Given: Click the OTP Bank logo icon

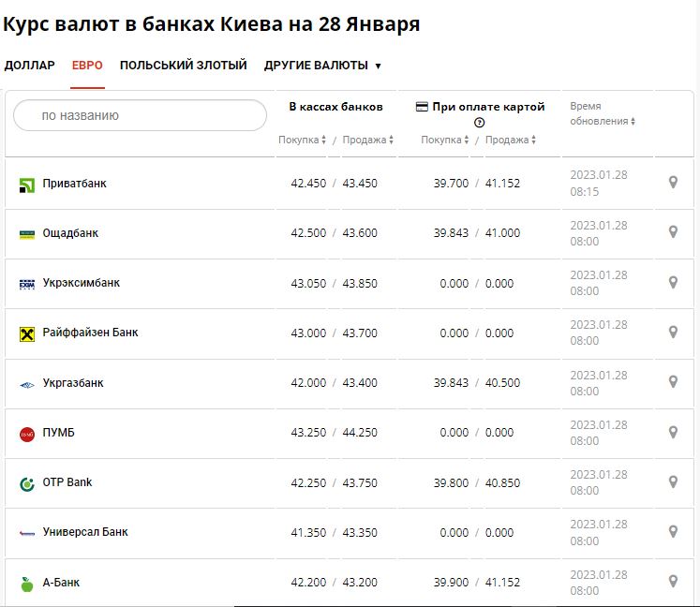Looking at the screenshot, I should point(27,483).
